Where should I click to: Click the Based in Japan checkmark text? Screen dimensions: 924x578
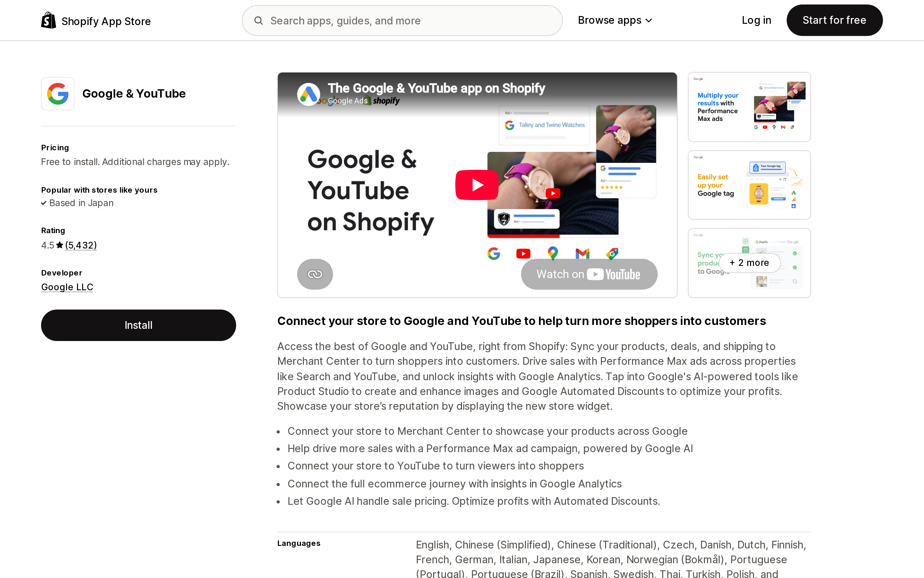point(78,203)
